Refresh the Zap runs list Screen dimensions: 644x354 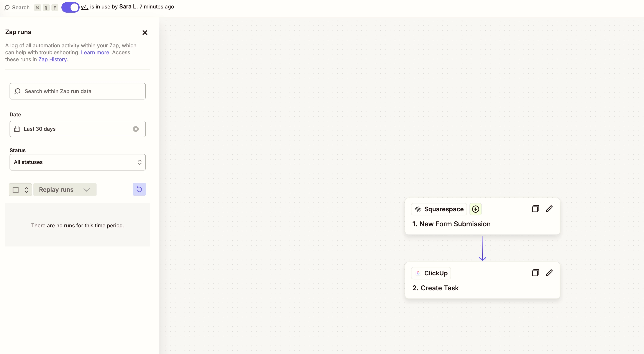coord(139,189)
